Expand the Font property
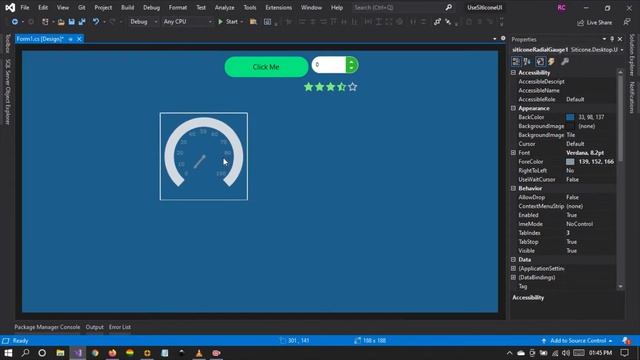This screenshot has height=360, width=640. [x=513, y=153]
